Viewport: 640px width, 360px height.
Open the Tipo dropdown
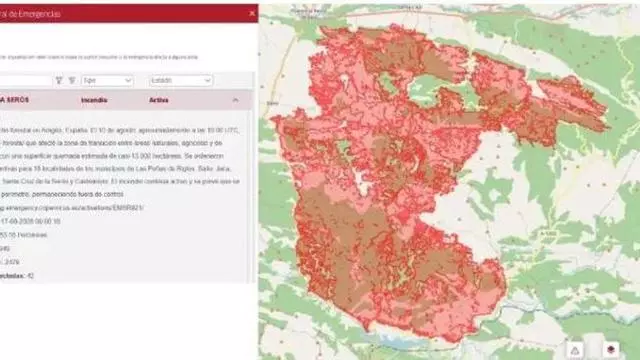(107, 80)
